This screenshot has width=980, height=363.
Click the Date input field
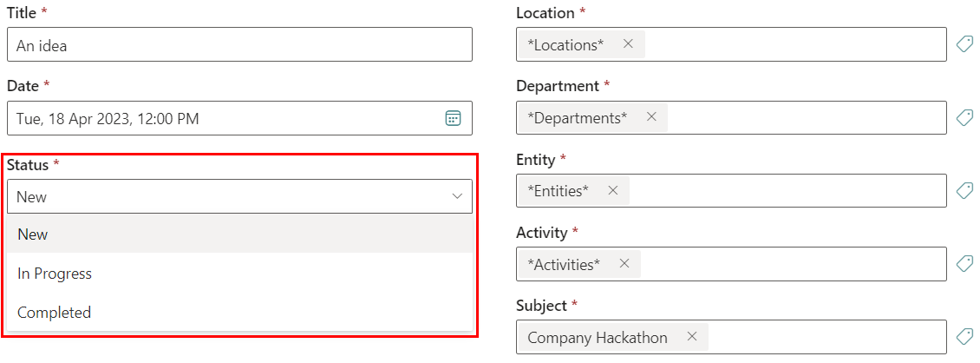pyautogui.click(x=217, y=118)
